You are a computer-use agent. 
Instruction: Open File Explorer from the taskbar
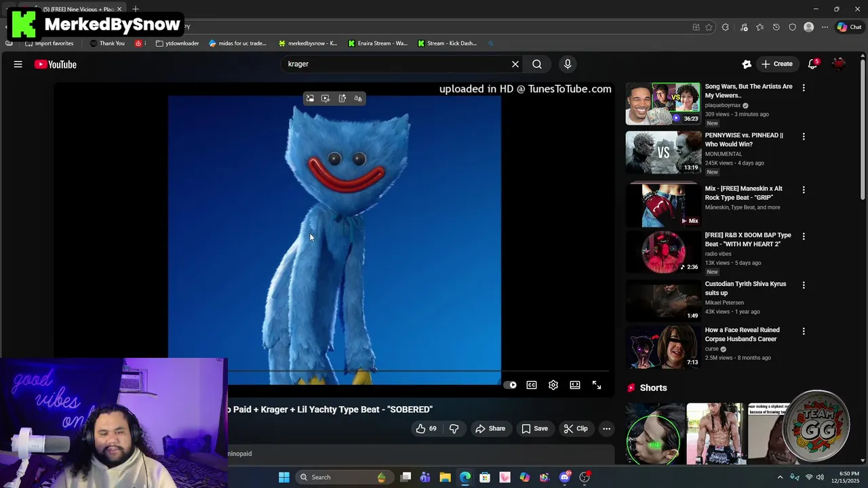click(x=445, y=477)
